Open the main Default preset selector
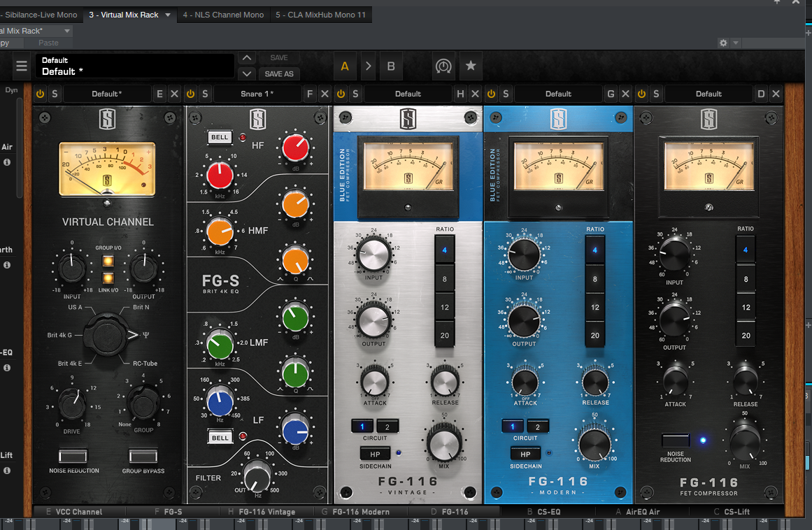The image size is (812, 530). click(x=135, y=66)
